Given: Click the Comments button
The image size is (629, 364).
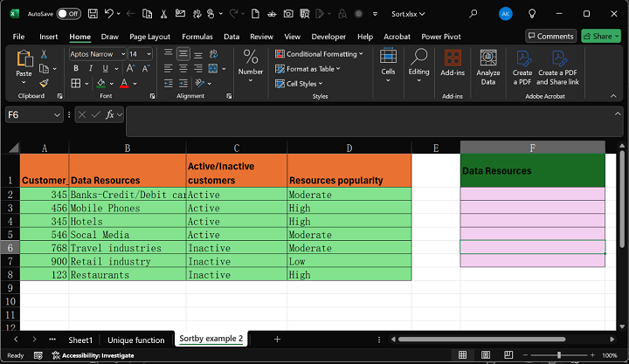Looking at the screenshot, I should pyautogui.click(x=550, y=37).
